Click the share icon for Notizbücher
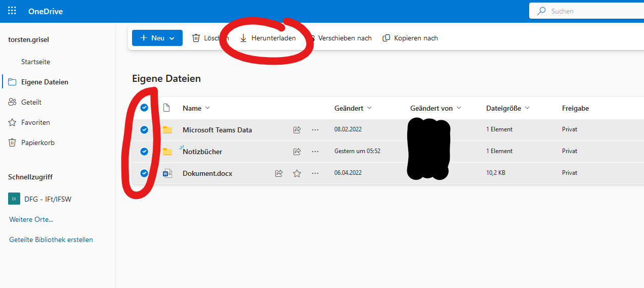Image resolution: width=644 pixels, height=288 pixels. [297, 152]
